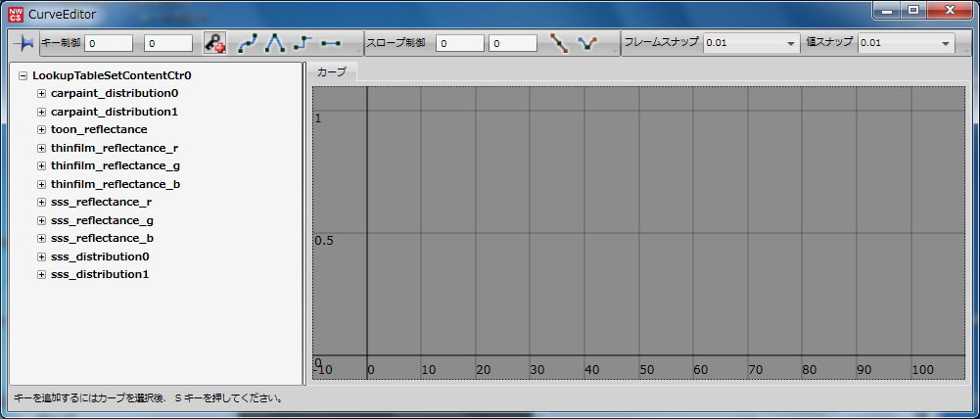Click the first キー制御 input field
Viewport: 980px width, 419px height.
(109, 43)
